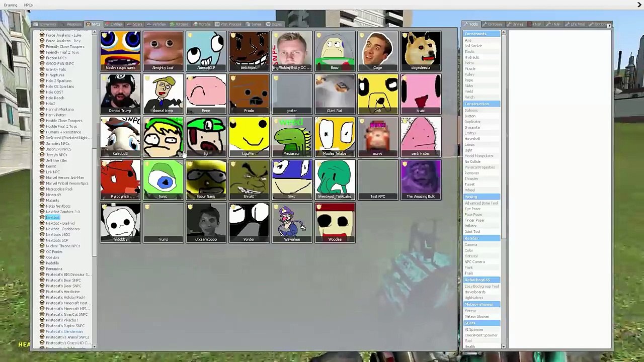The width and height of the screenshot is (644, 362).
Task: Spawn the gaster NPC
Action: coord(292,94)
